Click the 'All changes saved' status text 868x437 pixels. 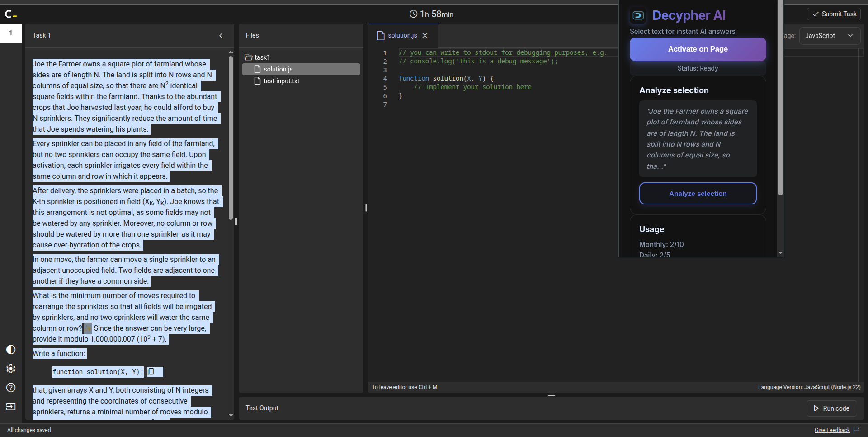tap(29, 430)
